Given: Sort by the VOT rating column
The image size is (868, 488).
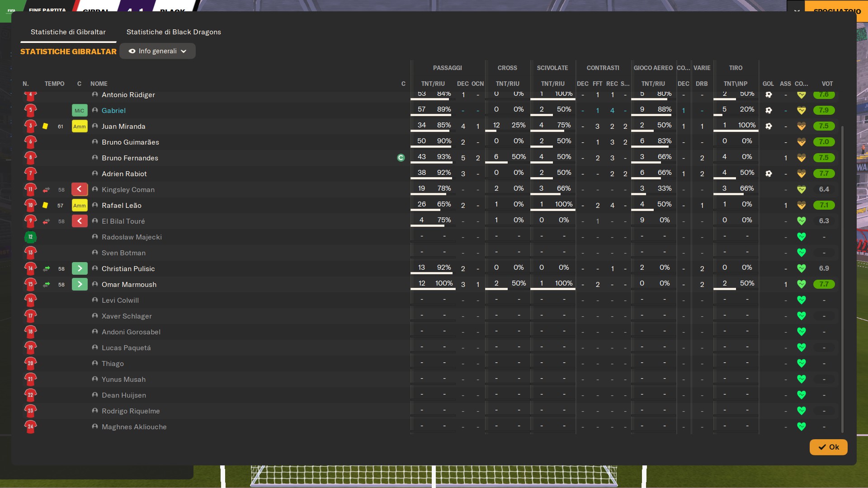Looking at the screenshot, I should tap(827, 84).
